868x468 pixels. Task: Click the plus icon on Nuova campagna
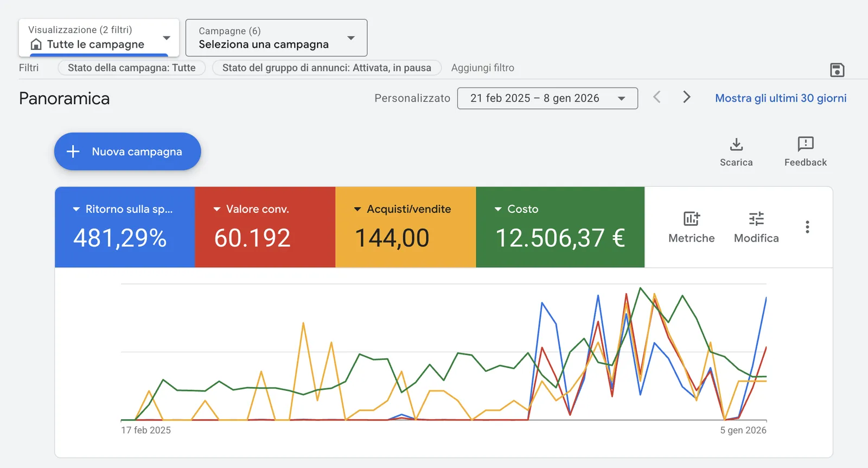click(73, 151)
